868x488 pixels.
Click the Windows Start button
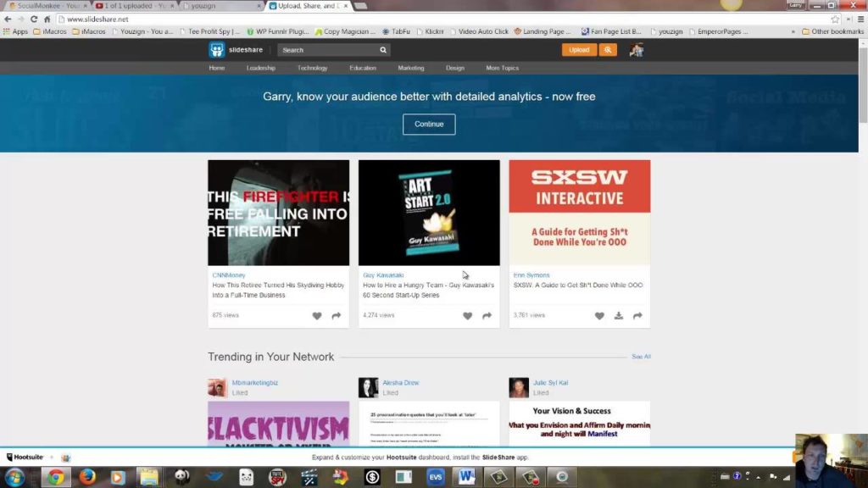pos(15,477)
